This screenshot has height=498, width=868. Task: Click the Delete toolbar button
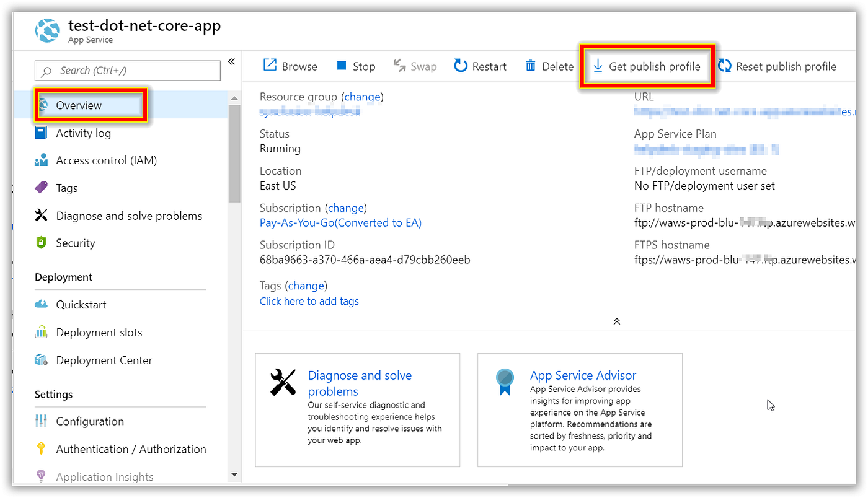pos(549,66)
